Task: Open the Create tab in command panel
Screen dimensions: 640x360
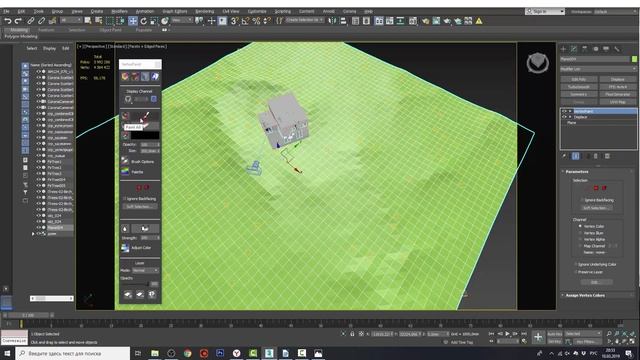Action: point(563,49)
